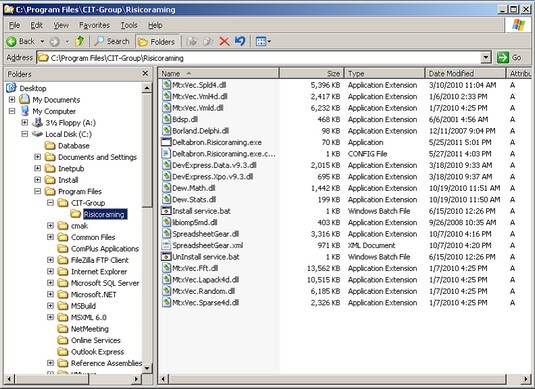Expand Documents and Settings folder node

point(38,157)
